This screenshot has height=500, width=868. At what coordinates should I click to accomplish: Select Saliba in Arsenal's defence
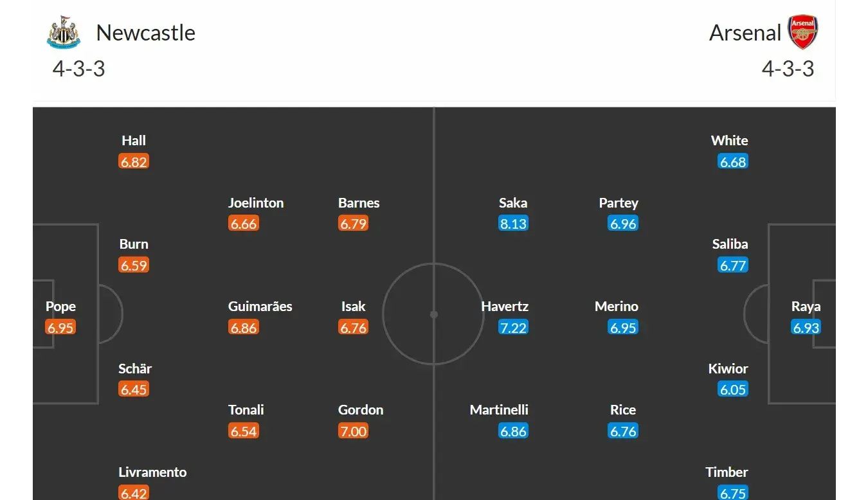(730, 244)
